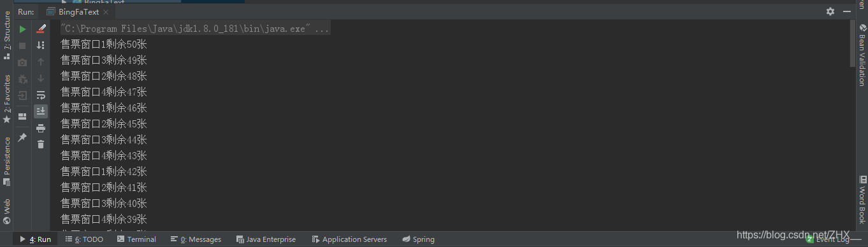Print the console output

41,128
